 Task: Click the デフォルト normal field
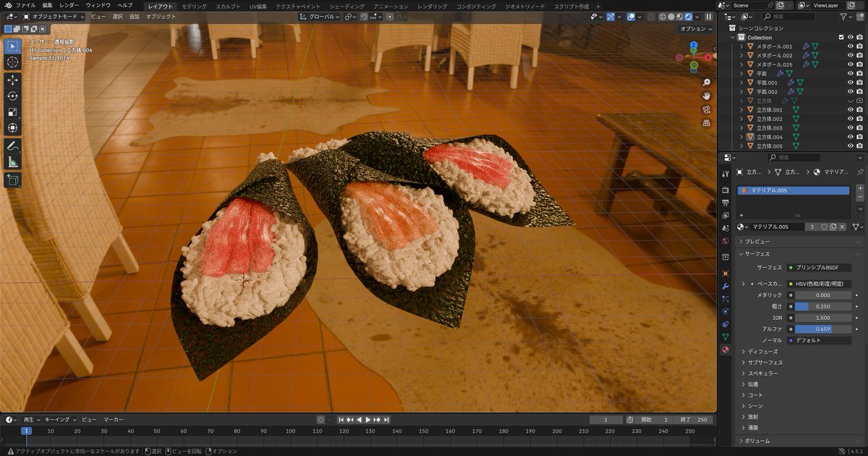(820, 340)
